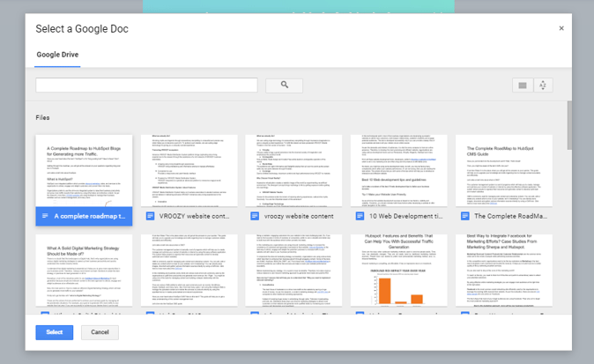Screen dimensions: 594x364
Task: Click The Complete RoadMa... file name
Action: point(510,216)
